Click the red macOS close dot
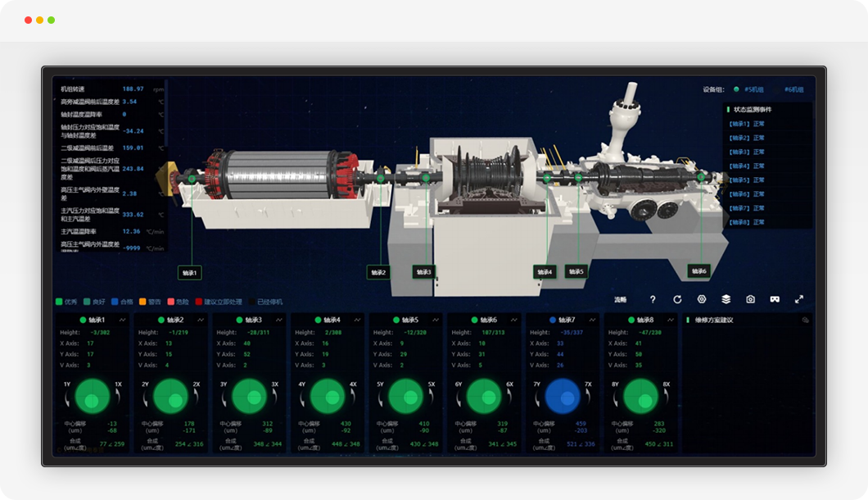Viewport: 868px width, 500px height. point(28,20)
